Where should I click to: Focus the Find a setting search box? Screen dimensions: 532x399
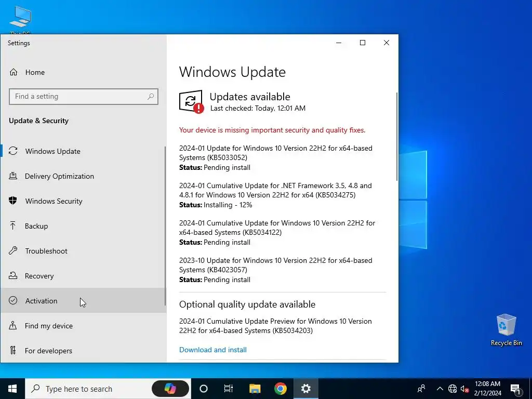[84, 97]
